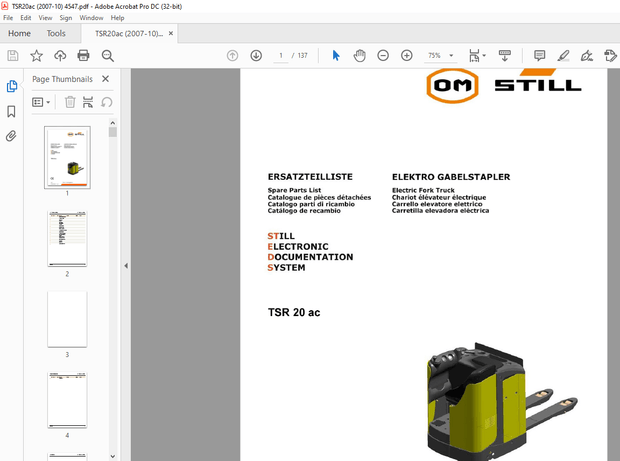Open the Attachments paperclip icon

pyautogui.click(x=11, y=136)
